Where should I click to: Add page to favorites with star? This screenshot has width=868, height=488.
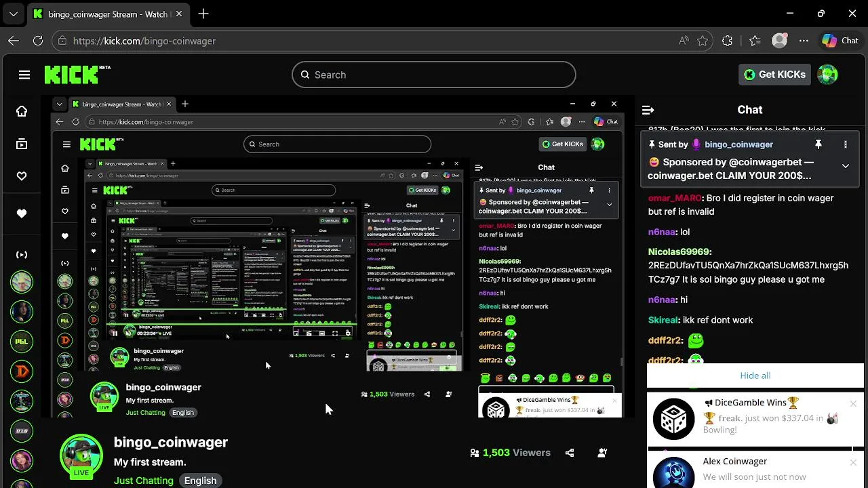pyautogui.click(x=703, y=41)
